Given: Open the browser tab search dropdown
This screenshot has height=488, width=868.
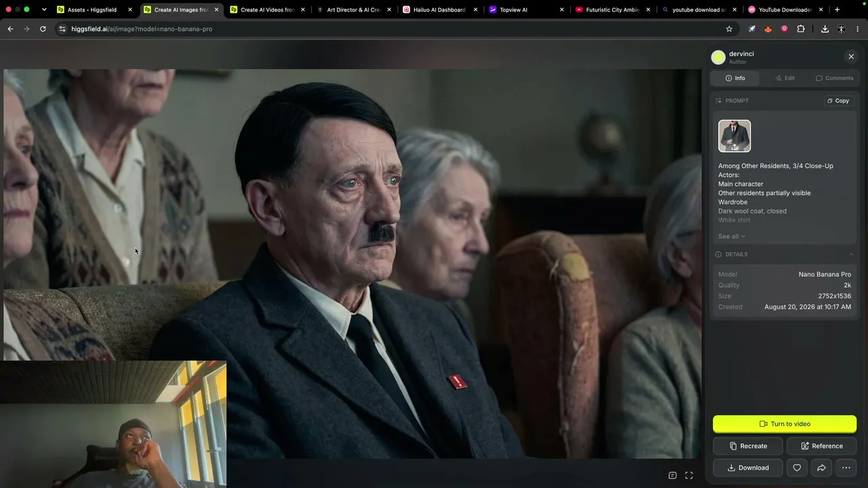Looking at the screenshot, I should pyautogui.click(x=44, y=9).
